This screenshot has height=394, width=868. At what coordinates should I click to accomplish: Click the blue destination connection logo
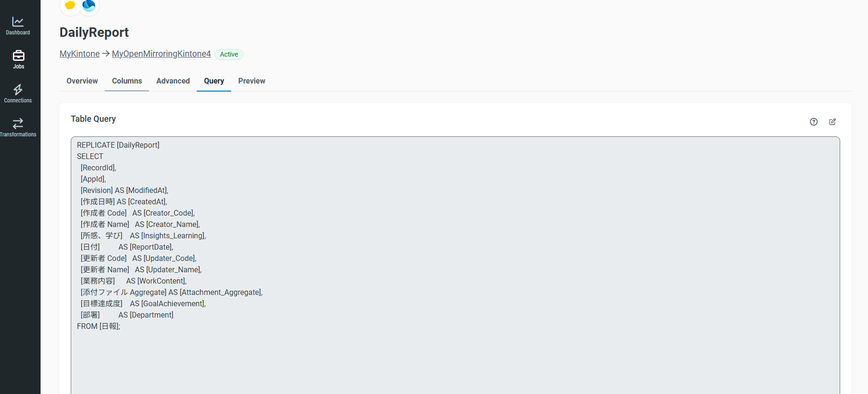pyautogui.click(x=89, y=6)
